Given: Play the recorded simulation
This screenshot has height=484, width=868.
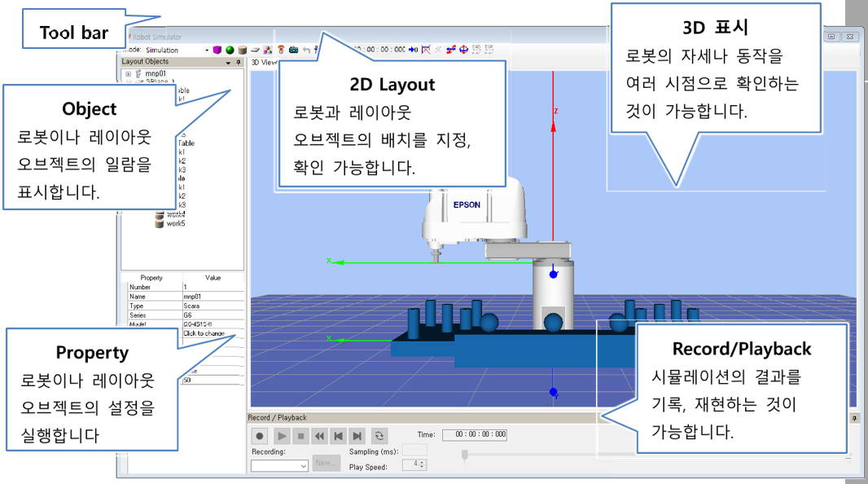Looking at the screenshot, I should [x=282, y=436].
